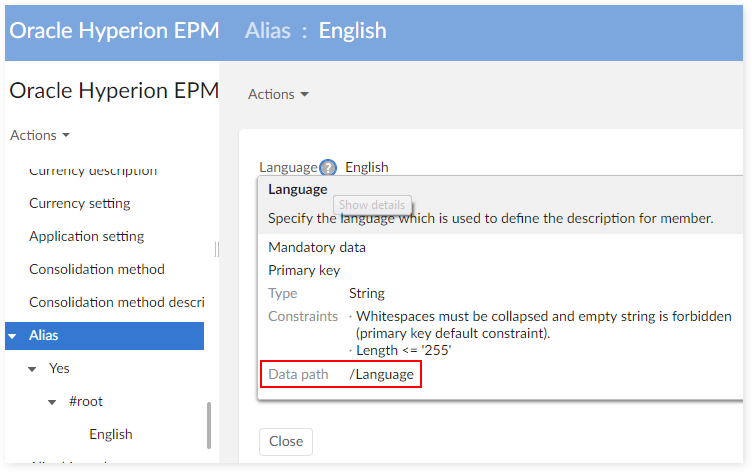Select the English item in the tree
The image size is (752, 472).
click(111, 434)
